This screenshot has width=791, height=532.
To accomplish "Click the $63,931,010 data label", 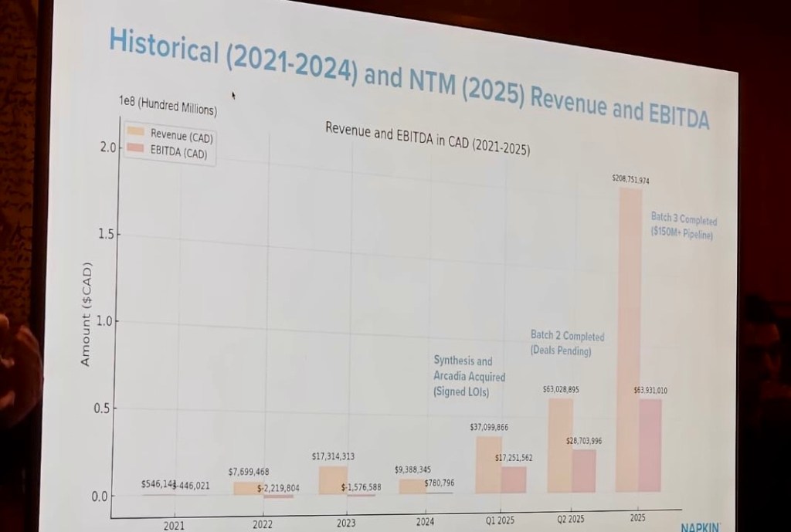I will click(x=650, y=391).
